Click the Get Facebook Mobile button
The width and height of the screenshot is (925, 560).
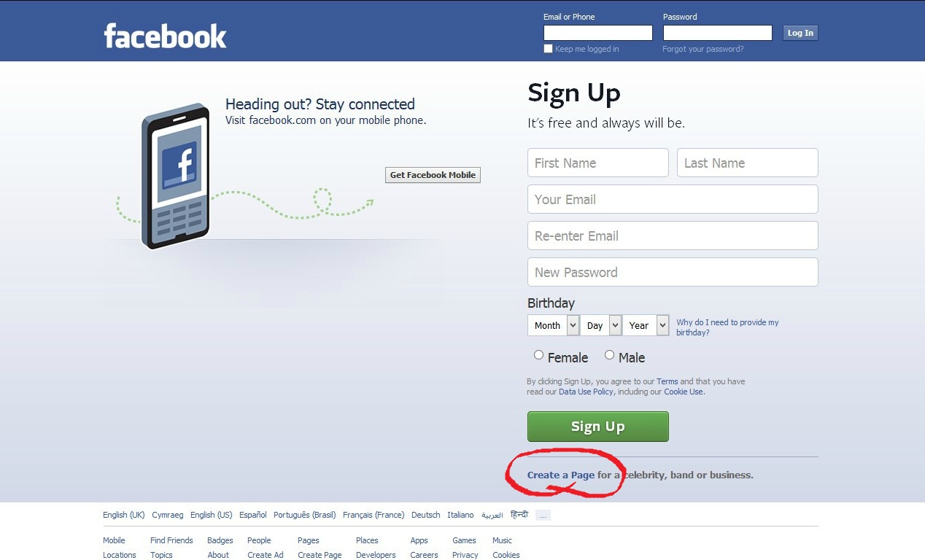click(x=433, y=175)
